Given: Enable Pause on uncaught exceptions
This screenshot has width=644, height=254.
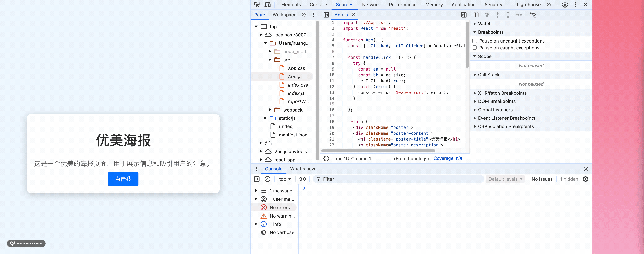Looking at the screenshot, I should 475,41.
